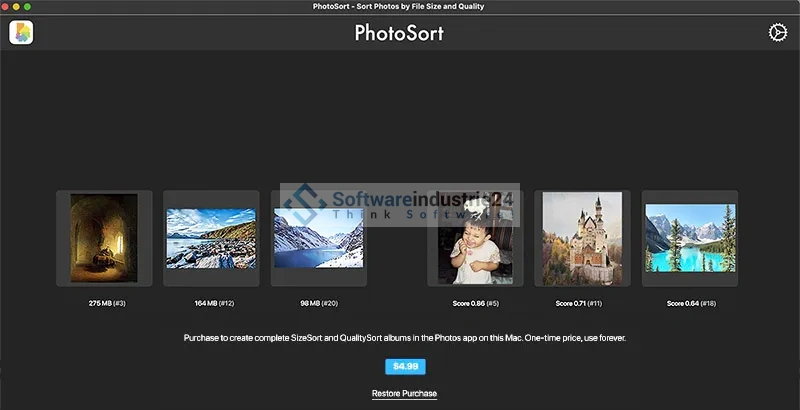Image resolution: width=800 pixels, height=410 pixels.
Task: Click the Score 0.86 (#5) label
Action: click(475, 302)
